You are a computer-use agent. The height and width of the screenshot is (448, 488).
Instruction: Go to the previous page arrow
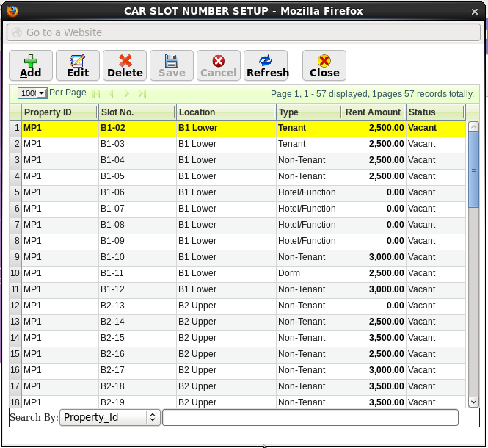111,94
